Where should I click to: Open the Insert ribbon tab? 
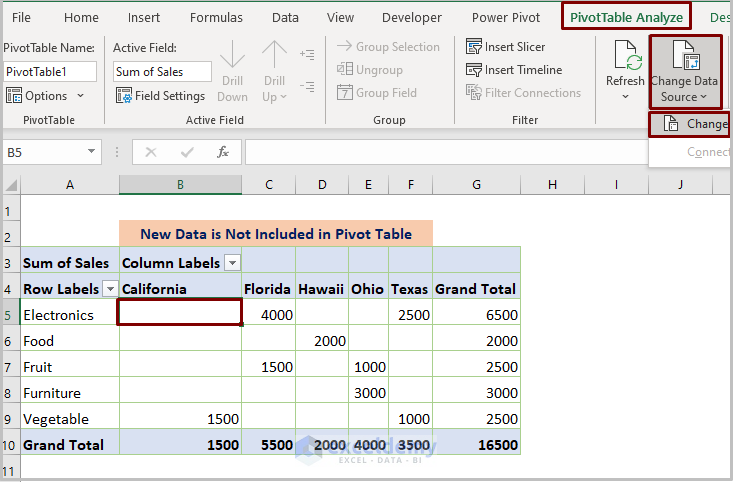[x=144, y=17]
